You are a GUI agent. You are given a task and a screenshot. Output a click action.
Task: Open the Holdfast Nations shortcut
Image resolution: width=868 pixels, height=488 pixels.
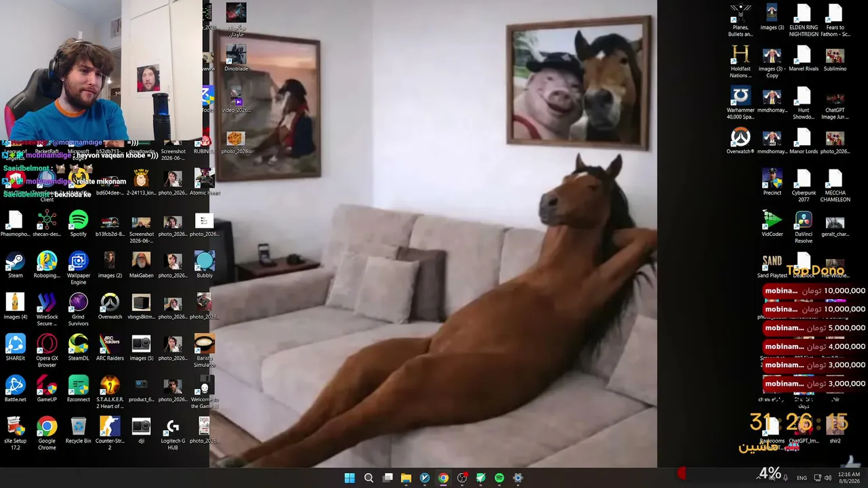tap(741, 62)
